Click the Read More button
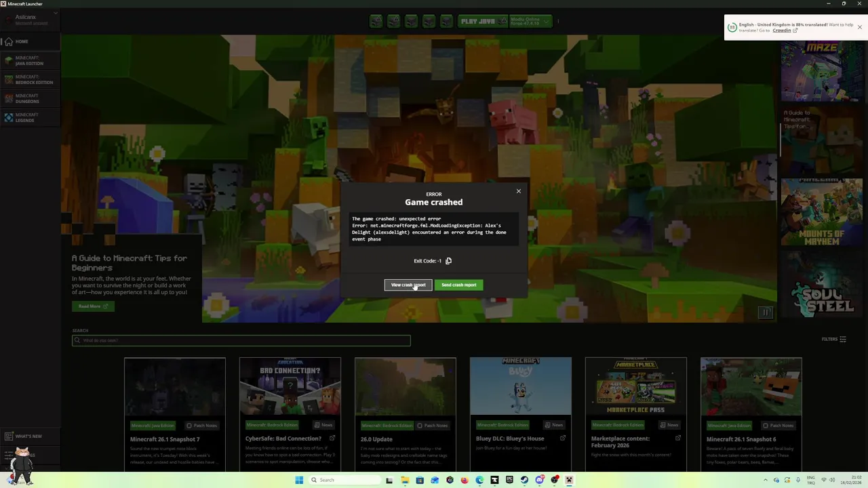868x488 pixels. click(x=93, y=306)
